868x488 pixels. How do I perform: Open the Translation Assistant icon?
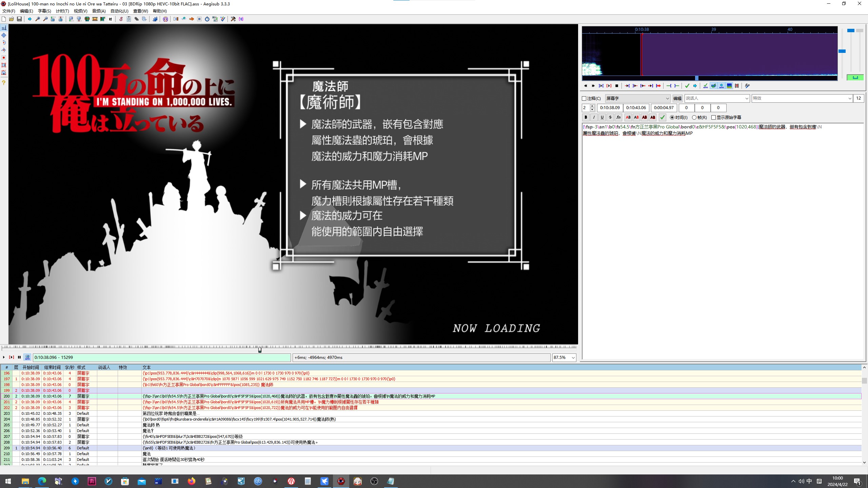click(192, 19)
